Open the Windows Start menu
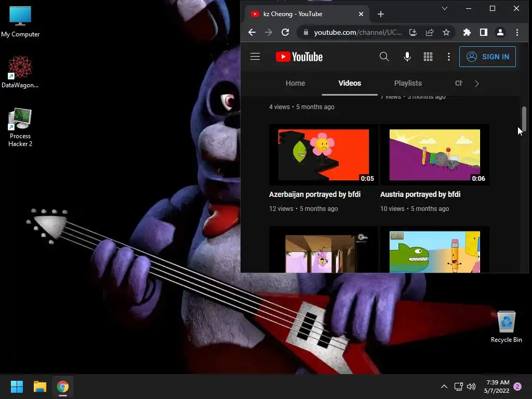The width and height of the screenshot is (532, 399). tap(17, 387)
